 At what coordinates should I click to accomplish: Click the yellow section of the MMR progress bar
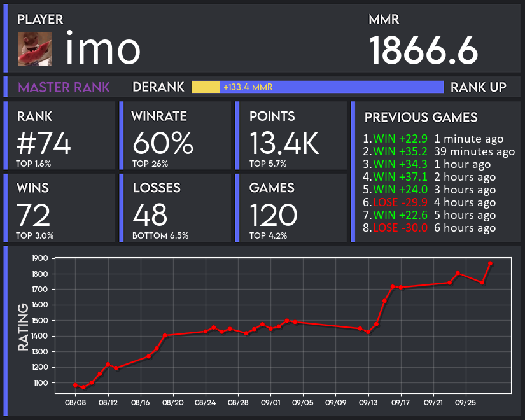pyautogui.click(x=206, y=87)
